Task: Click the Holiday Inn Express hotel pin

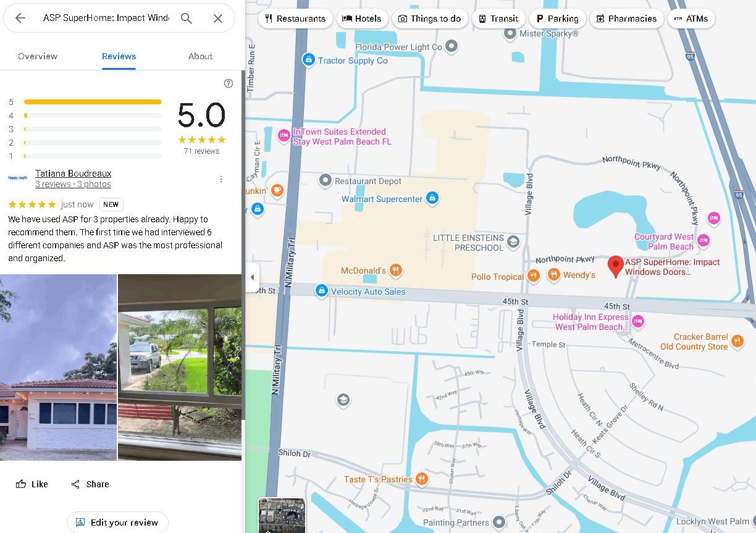Action: (x=639, y=321)
